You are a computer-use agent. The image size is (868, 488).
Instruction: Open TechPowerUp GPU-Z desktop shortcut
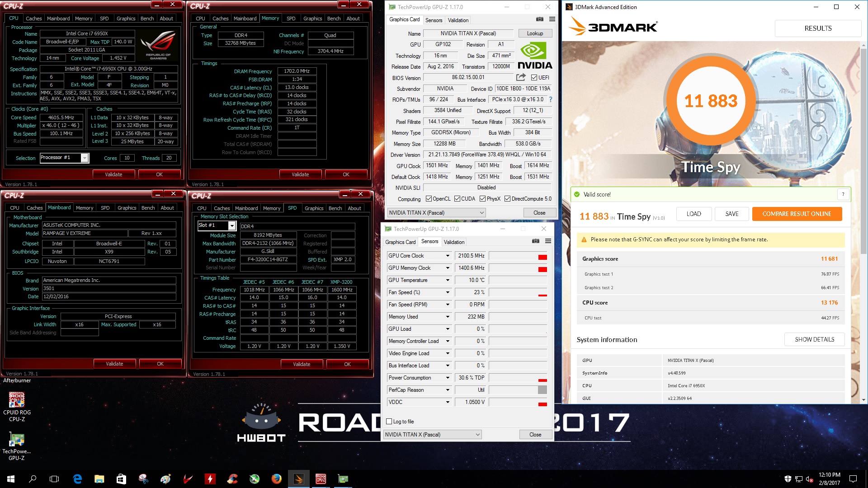pos(17,446)
